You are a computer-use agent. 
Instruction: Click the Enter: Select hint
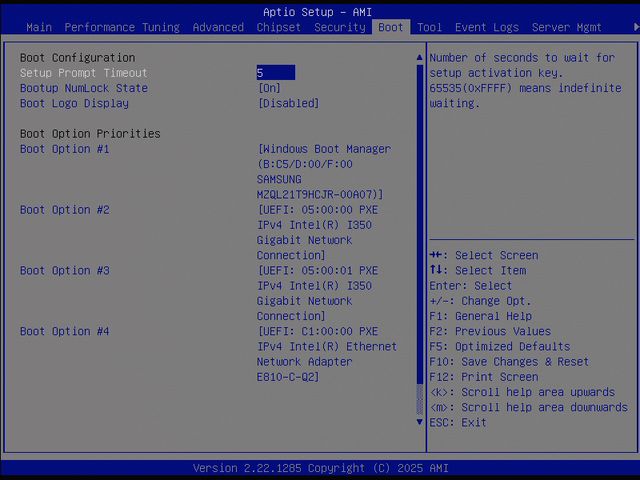(471, 286)
